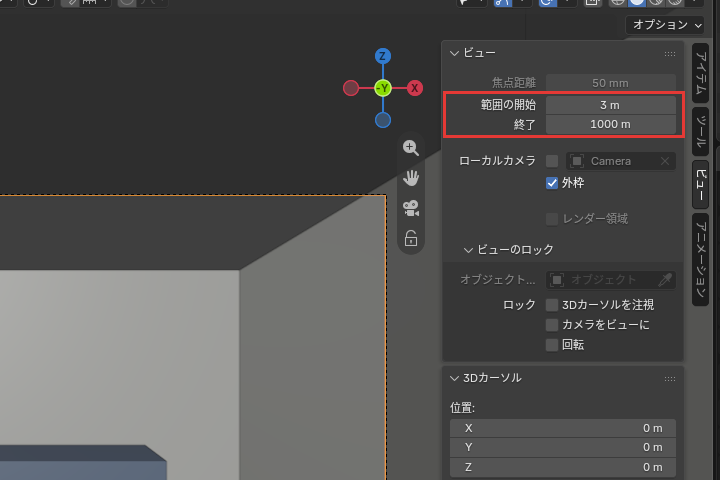Image resolution: width=720 pixels, height=480 pixels.
Task: Uncheck the 外枠 checkbox
Action: click(552, 183)
